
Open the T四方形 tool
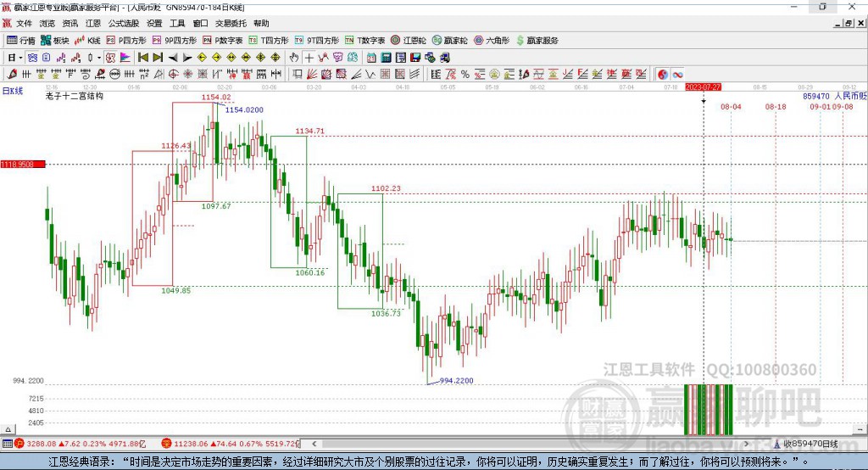[x=269, y=41]
